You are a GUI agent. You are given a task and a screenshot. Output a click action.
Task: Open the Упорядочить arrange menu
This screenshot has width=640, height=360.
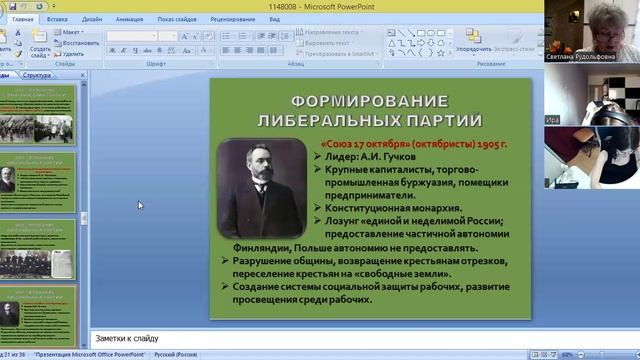tap(473, 42)
